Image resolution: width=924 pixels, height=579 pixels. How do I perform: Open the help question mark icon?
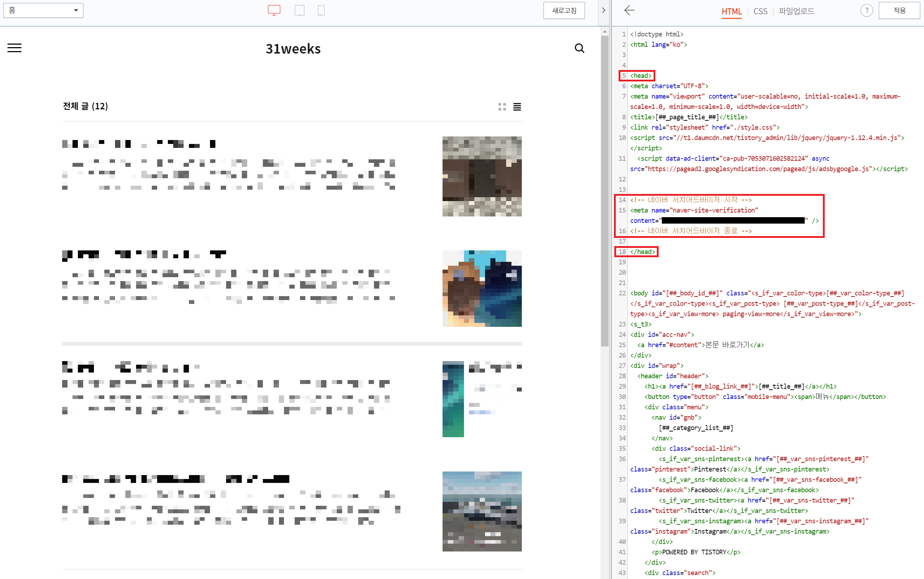pos(866,10)
